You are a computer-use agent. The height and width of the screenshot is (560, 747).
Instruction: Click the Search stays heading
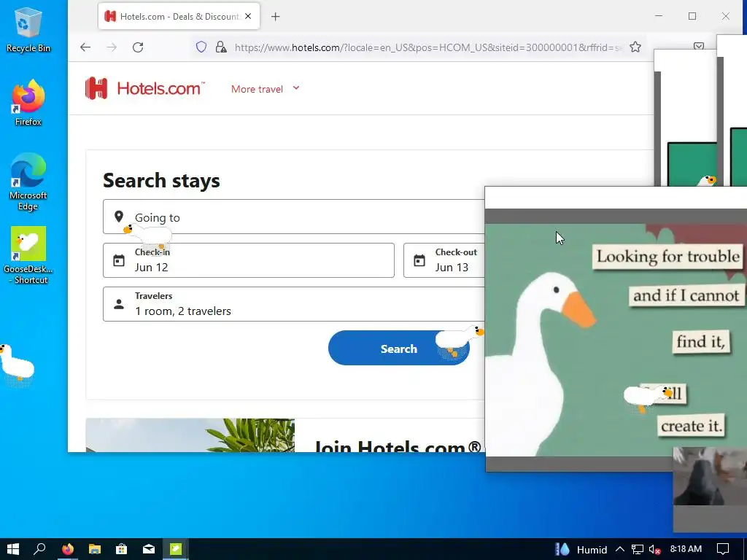tap(161, 181)
